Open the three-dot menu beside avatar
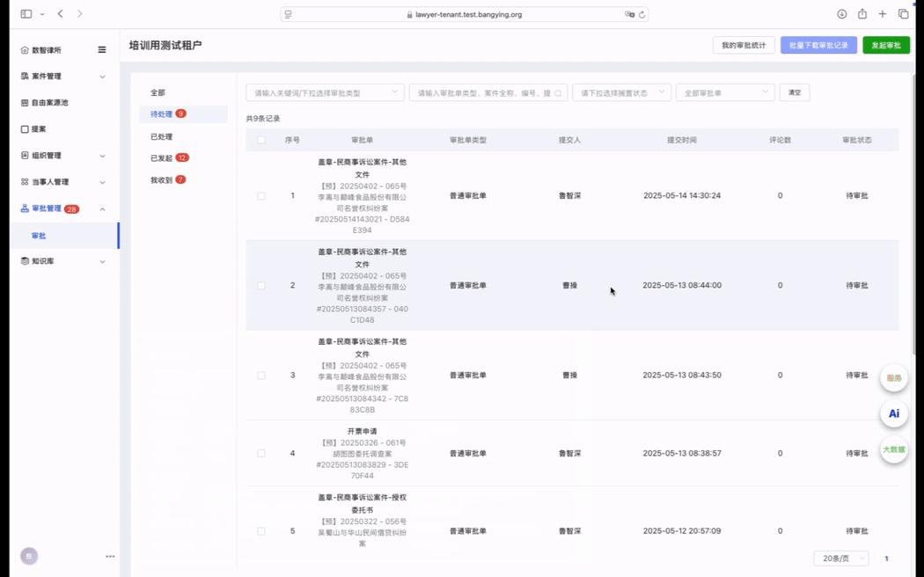Viewport: 924px width, 577px height. point(110,557)
